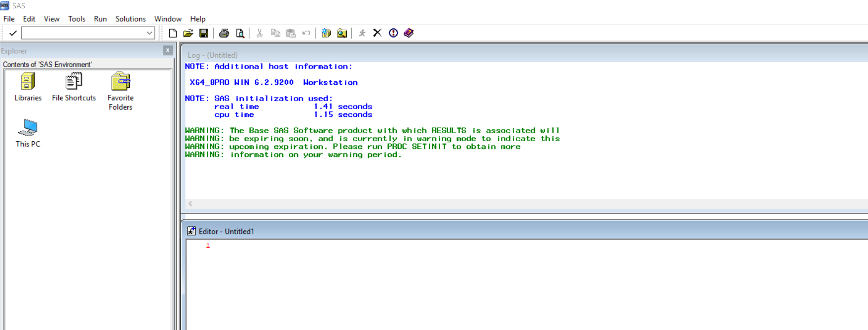This screenshot has width=868, height=330.
Task: Click the Clear All X icon
Action: (377, 33)
